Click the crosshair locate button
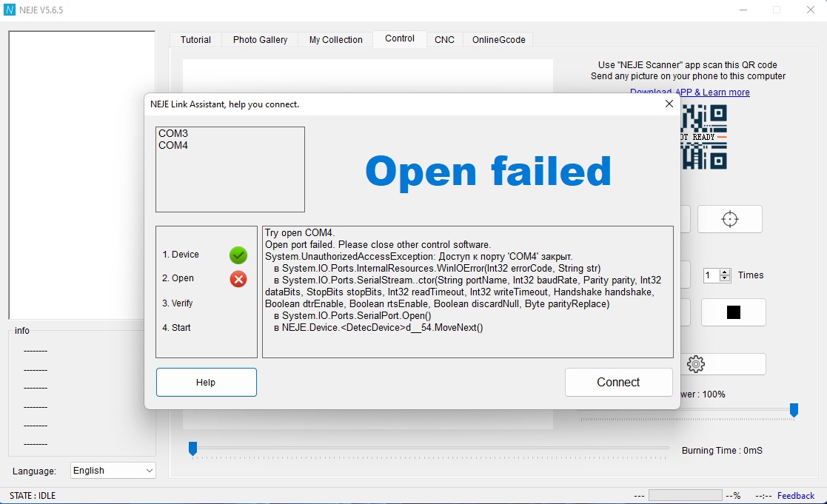Image resolution: width=827 pixels, height=504 pixels. point(729,219)
